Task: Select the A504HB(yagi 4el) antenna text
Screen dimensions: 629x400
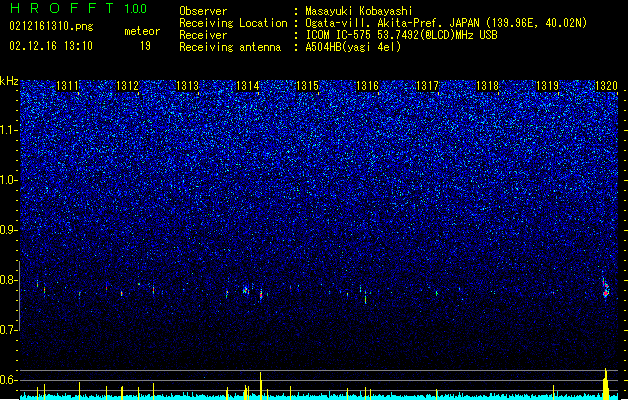Action: pos(353,47)
